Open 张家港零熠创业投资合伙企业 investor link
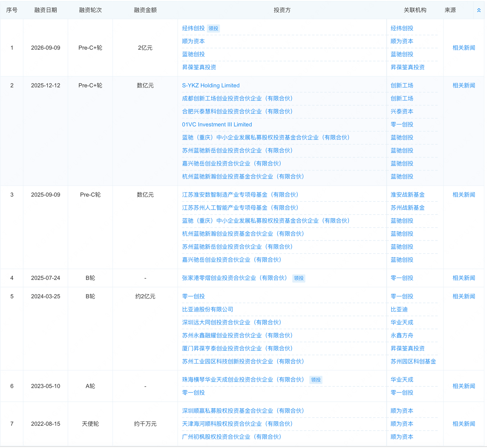Viewport: 487px width, 448px height. (235, 278)
